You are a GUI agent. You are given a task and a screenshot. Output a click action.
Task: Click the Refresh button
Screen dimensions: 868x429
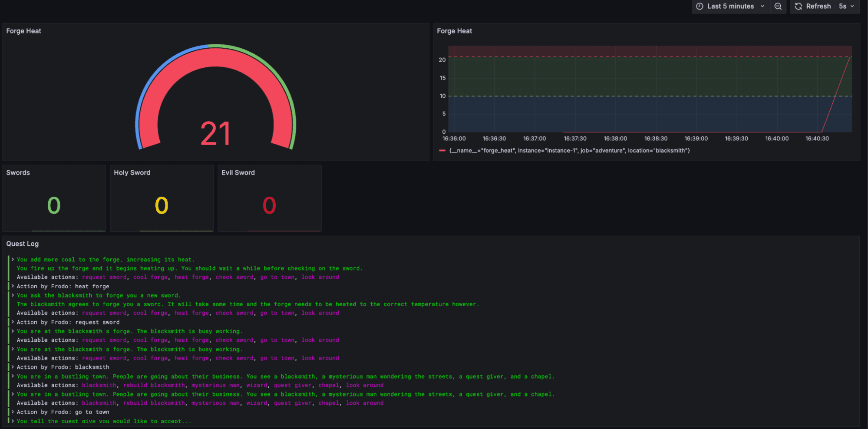point(818,6)
